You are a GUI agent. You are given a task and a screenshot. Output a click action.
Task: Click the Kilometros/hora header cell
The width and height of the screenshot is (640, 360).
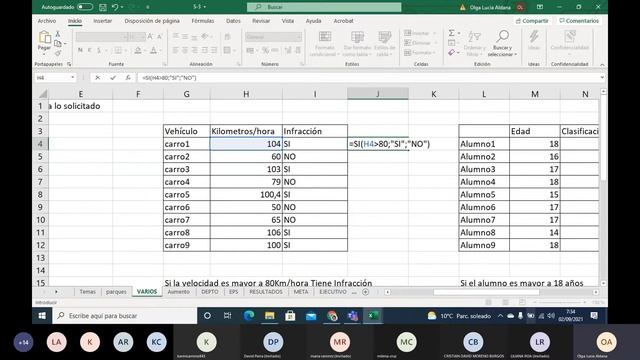tap(246, 131)
